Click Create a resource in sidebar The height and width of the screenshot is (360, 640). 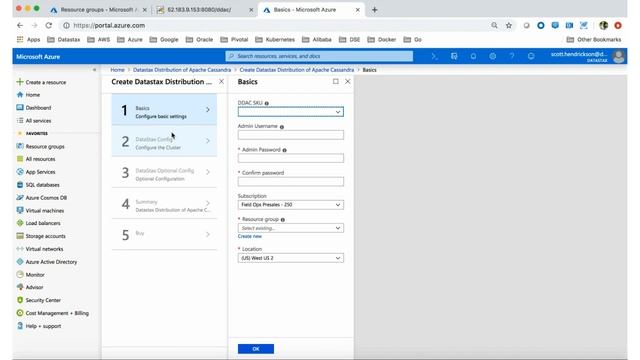(x=41, y=82)
